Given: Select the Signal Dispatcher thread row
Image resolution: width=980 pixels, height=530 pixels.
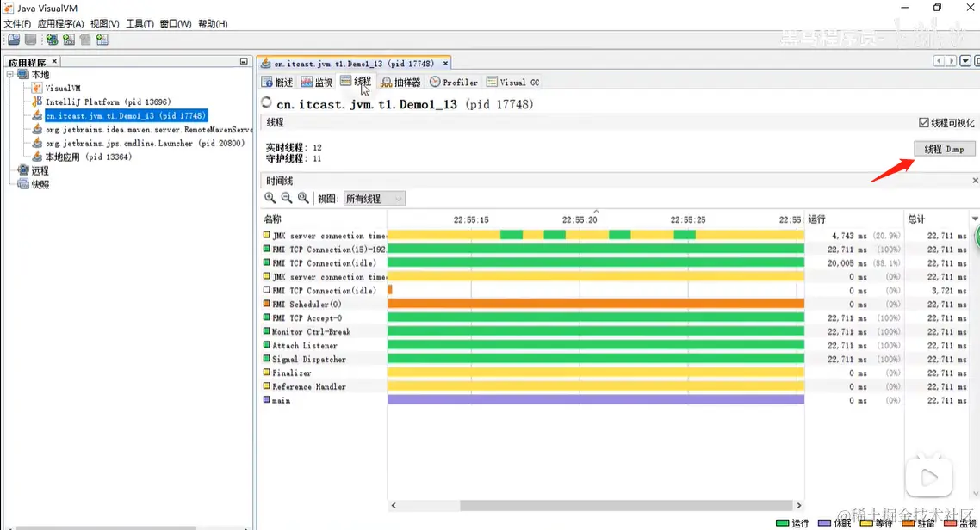Looking at the screenshot, I should point(615,359).
